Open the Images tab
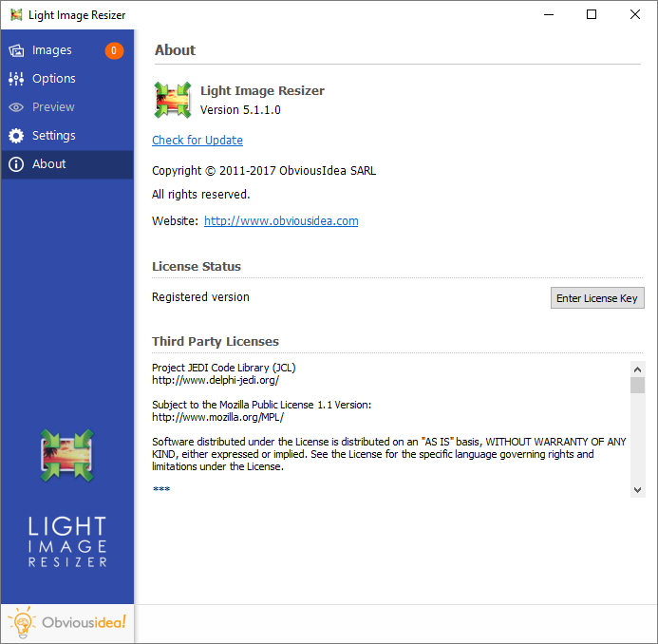Screen dimensions: 658x644 tap(67, 50)
